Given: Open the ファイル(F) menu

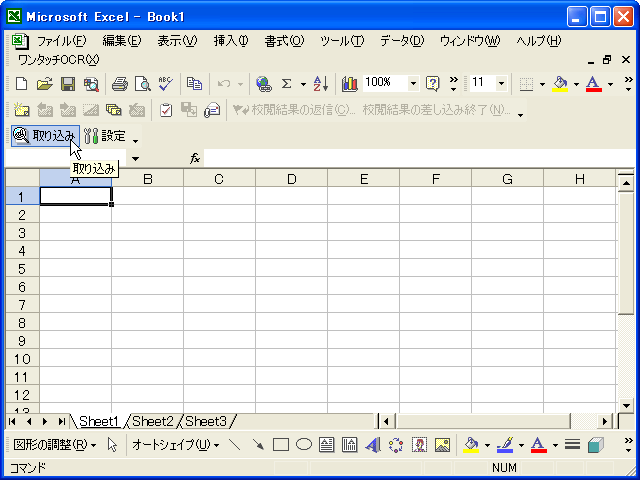Looking at the screenshot, I should [x=62, y=41].
